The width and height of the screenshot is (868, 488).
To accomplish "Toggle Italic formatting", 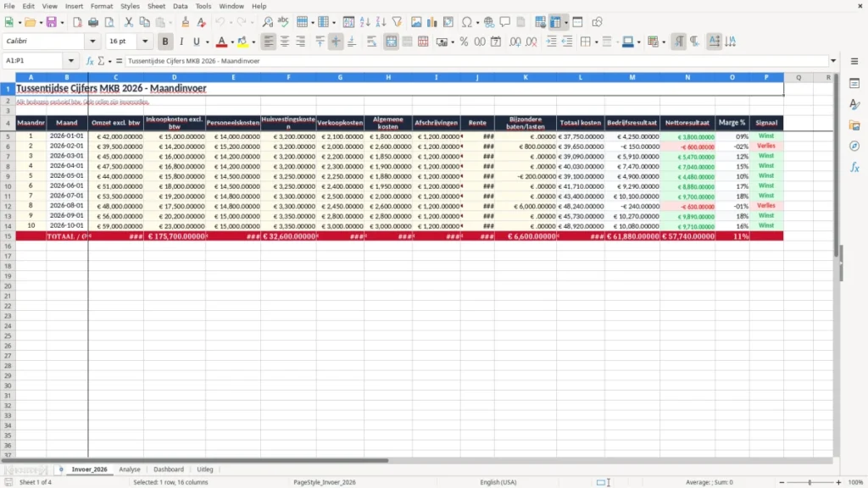I will pos(181,42).
